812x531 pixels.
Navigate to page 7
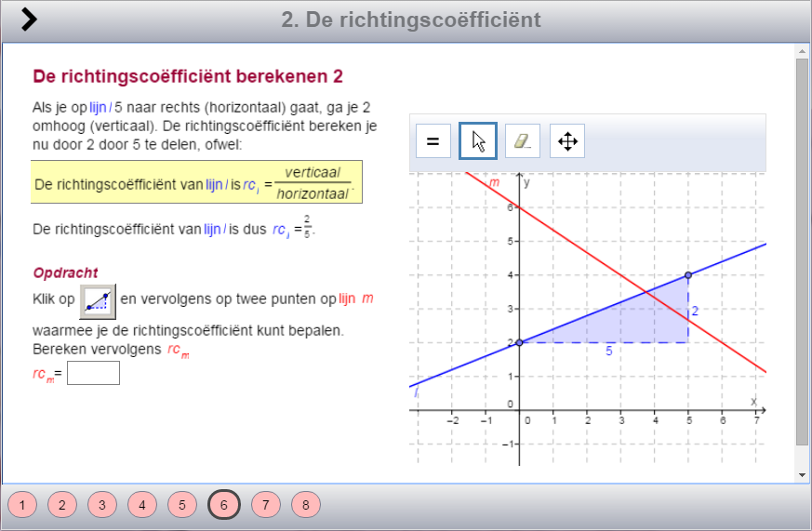[265, 505]
